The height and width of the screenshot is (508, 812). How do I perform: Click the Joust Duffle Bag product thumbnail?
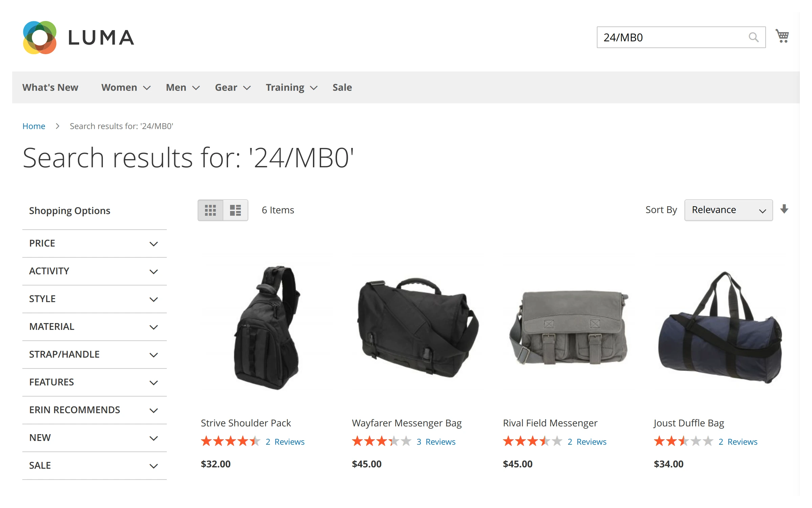point(719,335)
